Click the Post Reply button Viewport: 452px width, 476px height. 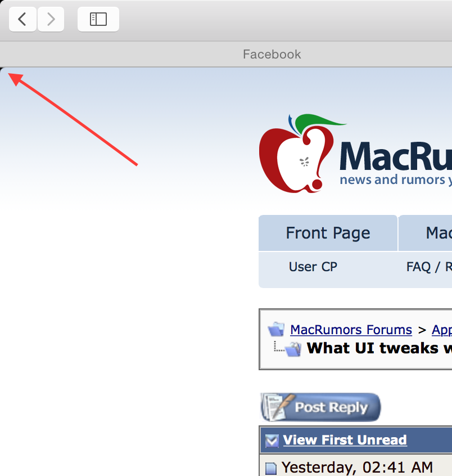(x=320, y=407)
